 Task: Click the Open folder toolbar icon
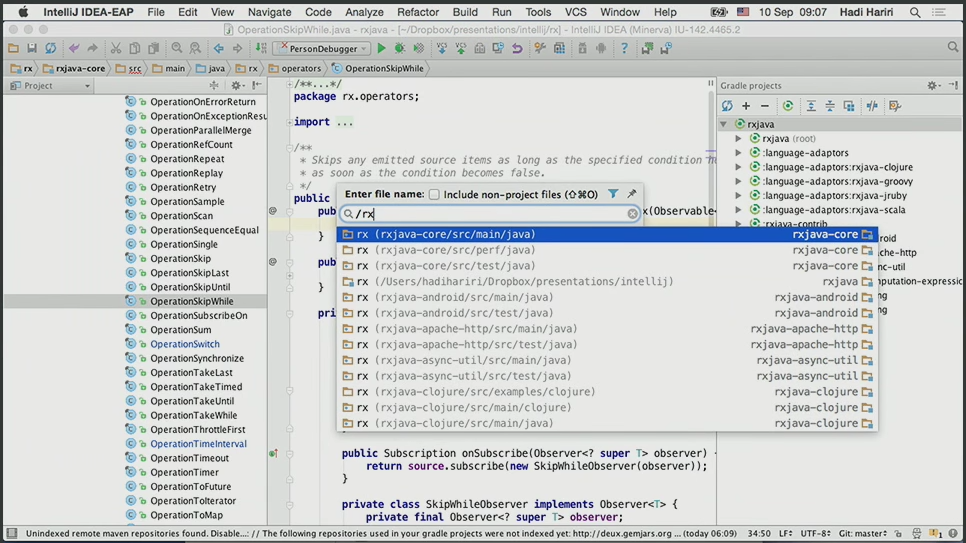click(x=13, y=48)
